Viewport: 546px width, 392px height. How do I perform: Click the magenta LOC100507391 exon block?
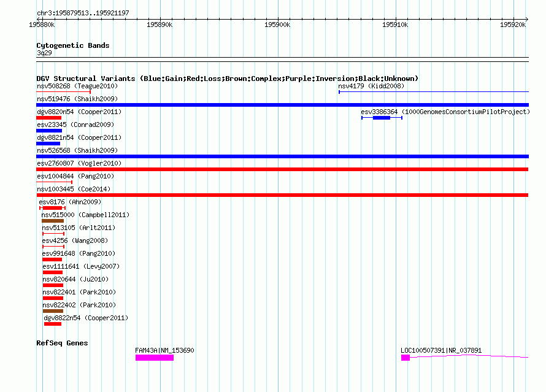406,358
